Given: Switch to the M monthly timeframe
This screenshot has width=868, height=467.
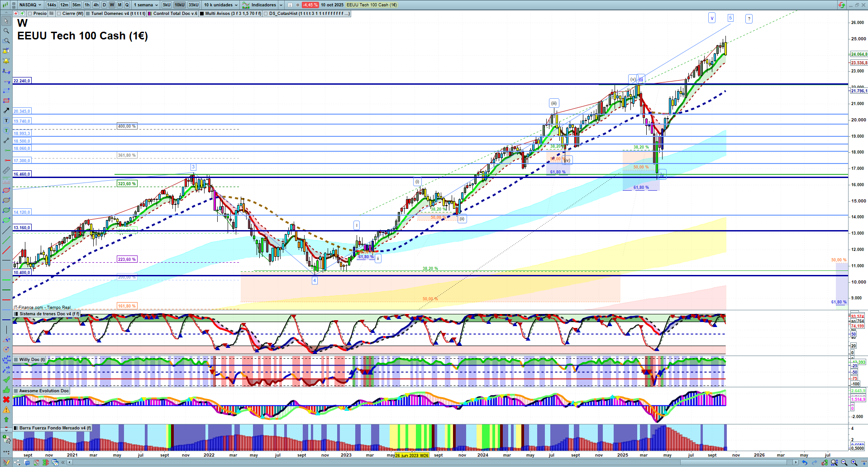Looking at the screenshot, I should [x=119, y=5].
